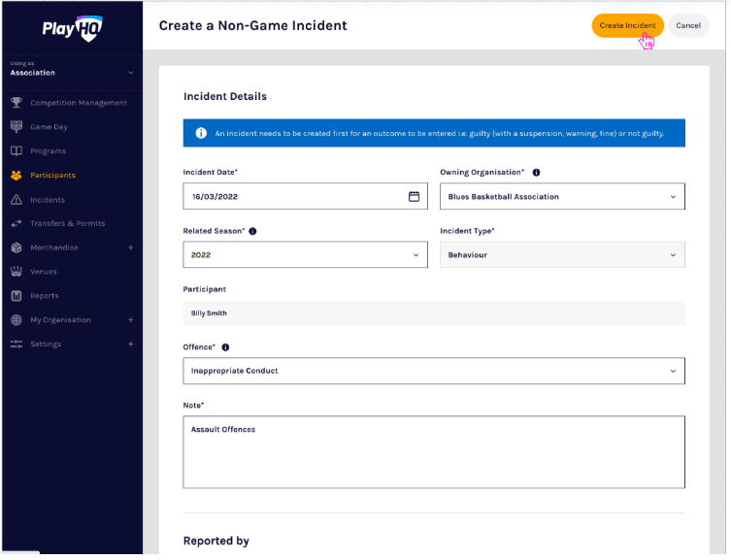
Task: Click the Cancel button
Action: point(688,25)
